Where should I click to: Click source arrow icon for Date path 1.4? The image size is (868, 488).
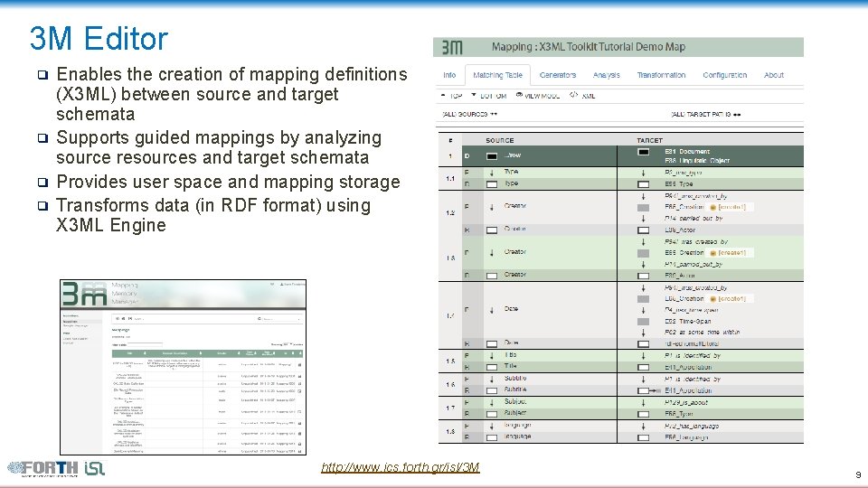coord(492,310)
